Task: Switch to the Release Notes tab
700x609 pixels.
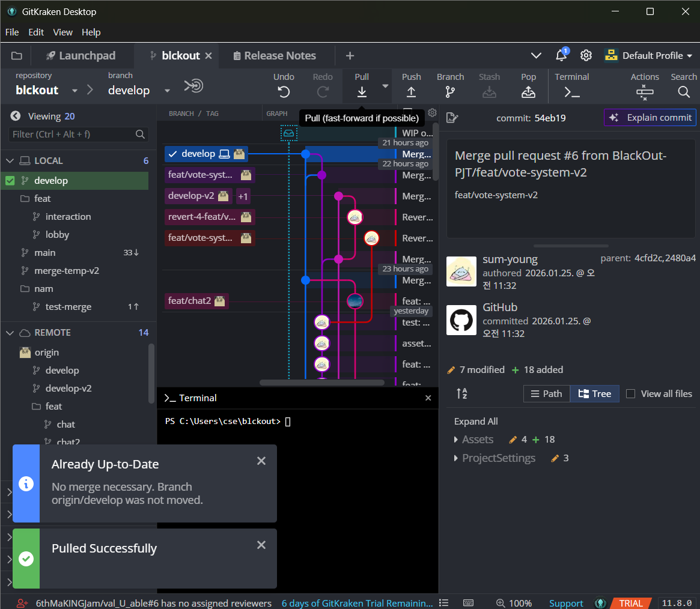Action: (275, 55)
